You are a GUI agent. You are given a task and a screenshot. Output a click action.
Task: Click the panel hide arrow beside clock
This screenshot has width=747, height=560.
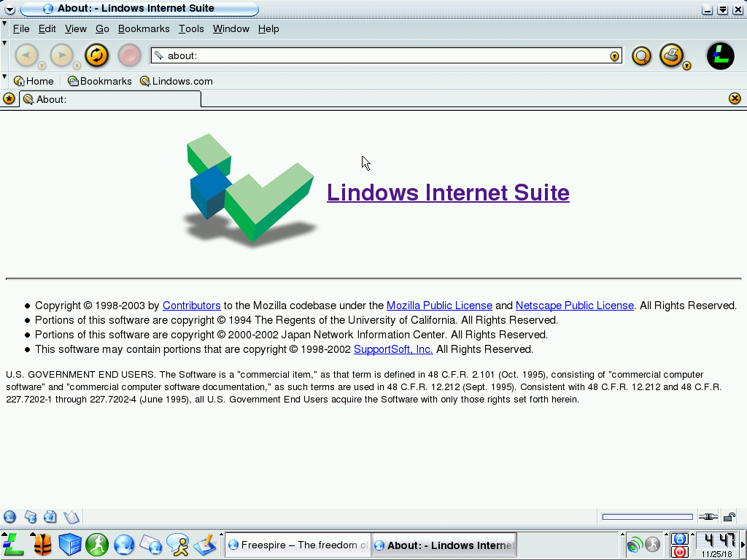(x=743, y=544)
